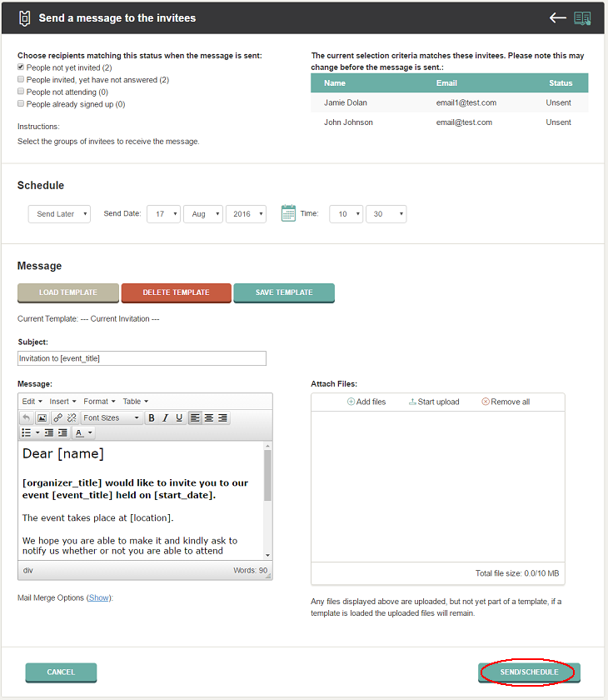Image resolution: width=608 pixels, height=700 pixels.
Task: Show the Mail Merge Options
Action: pyautogui.click(x=98, y=597)
